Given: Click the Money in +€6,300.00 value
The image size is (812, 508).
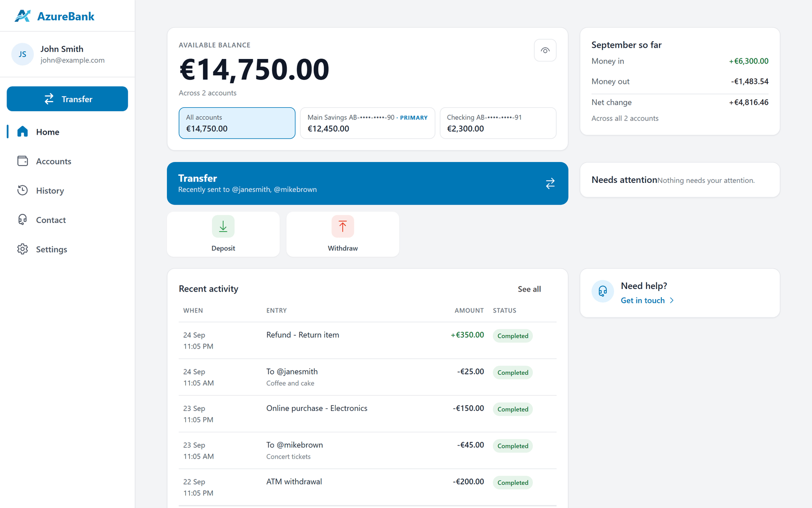Looking at the screenshot, I should [749, 61].
